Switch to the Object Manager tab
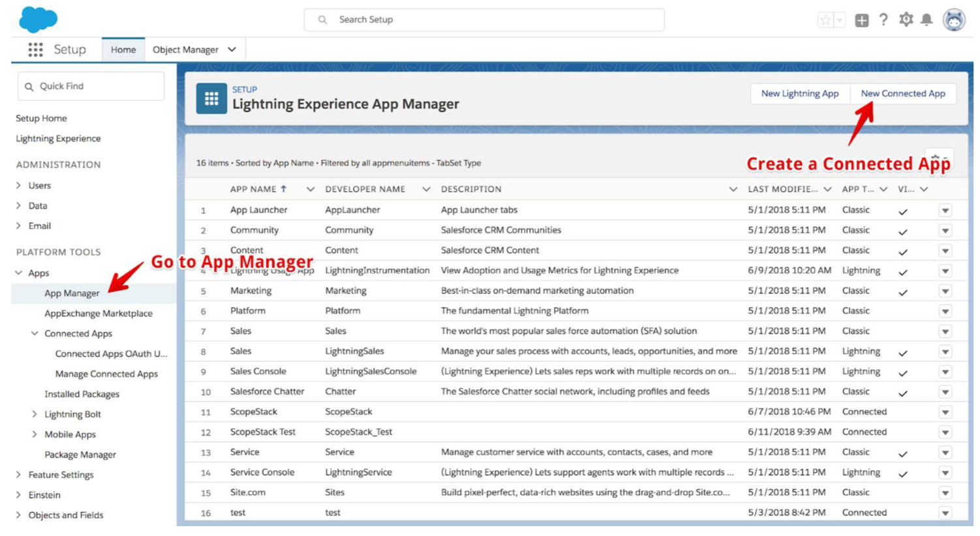 pos(185,50)
